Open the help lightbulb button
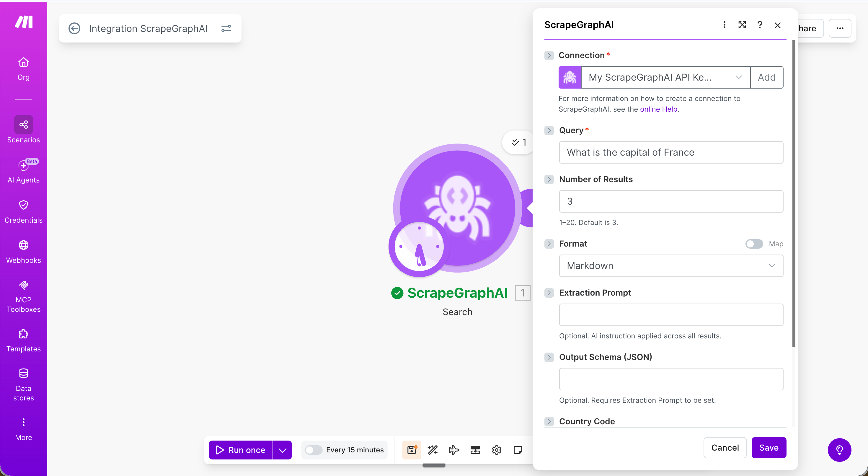This screenshot has width=868, height=476. click(x=839, y=450)
